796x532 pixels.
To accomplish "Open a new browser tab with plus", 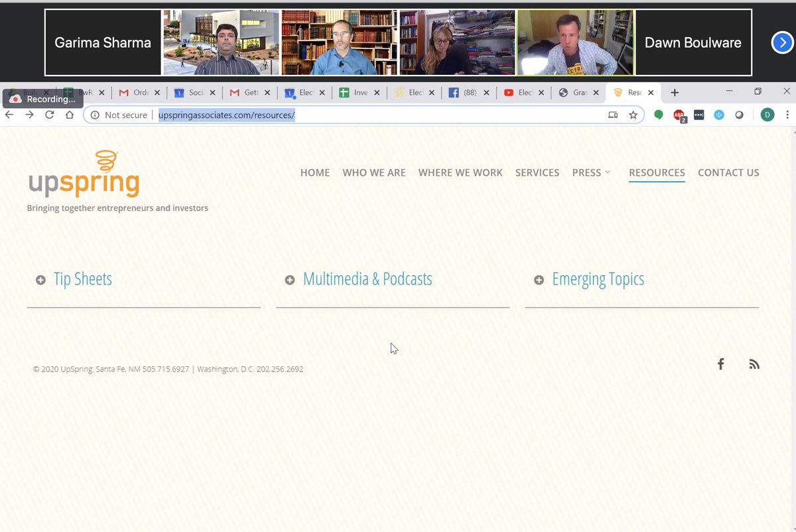I will coord(675,93).
